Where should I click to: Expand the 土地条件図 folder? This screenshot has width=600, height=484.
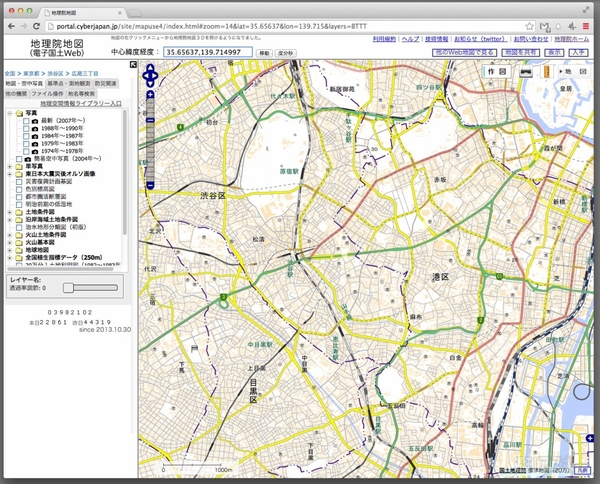(x=8, y=211)
